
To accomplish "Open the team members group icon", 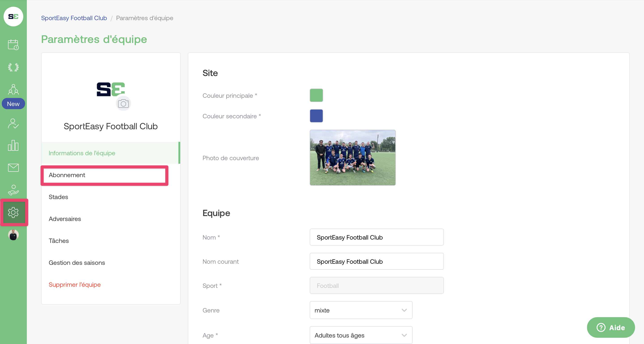I will 13,89.
